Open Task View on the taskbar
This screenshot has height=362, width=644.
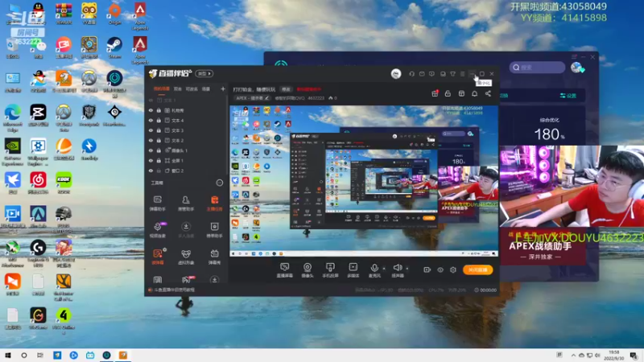click(39, 355)
